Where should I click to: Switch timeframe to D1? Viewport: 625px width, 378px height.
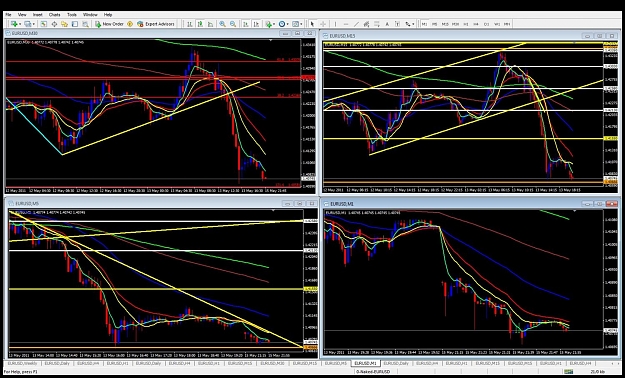coord(487,24)
